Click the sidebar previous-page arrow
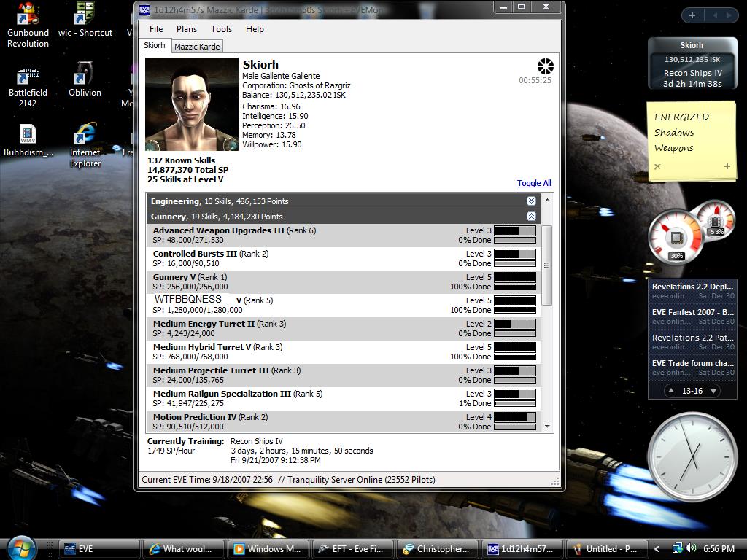 point(715,15)
